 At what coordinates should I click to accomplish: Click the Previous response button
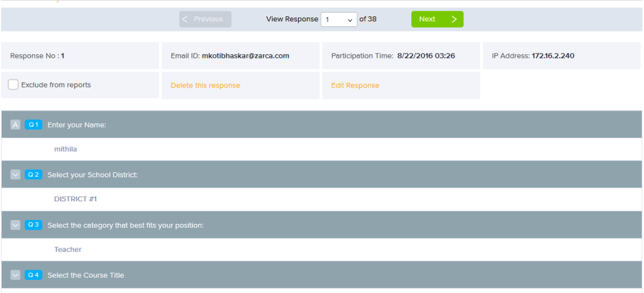pyautogui.click(x=205, y=19)
